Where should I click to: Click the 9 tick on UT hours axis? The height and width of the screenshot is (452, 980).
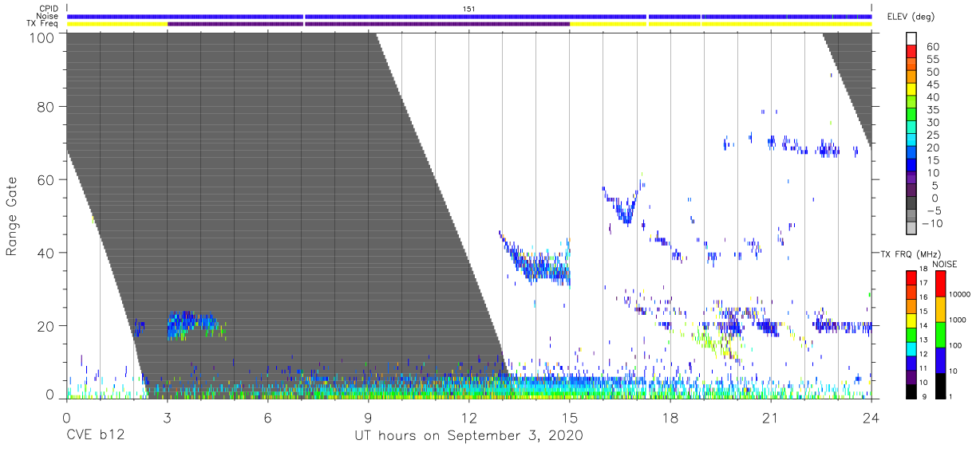368,418
